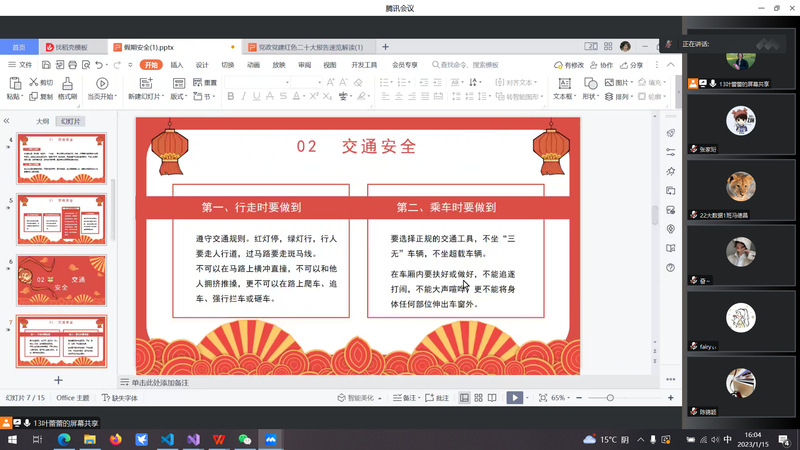Click the Comments (批注) button in status bar
The width and height of the screenshot is (800, 450).
click(437, 397)
